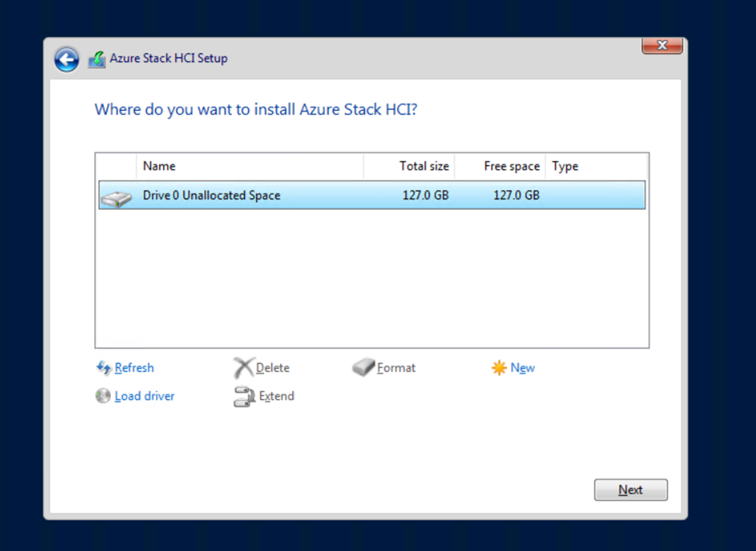Click the Name column header
The height and width of the screenshot is (551, 756).
pos(250,166)
